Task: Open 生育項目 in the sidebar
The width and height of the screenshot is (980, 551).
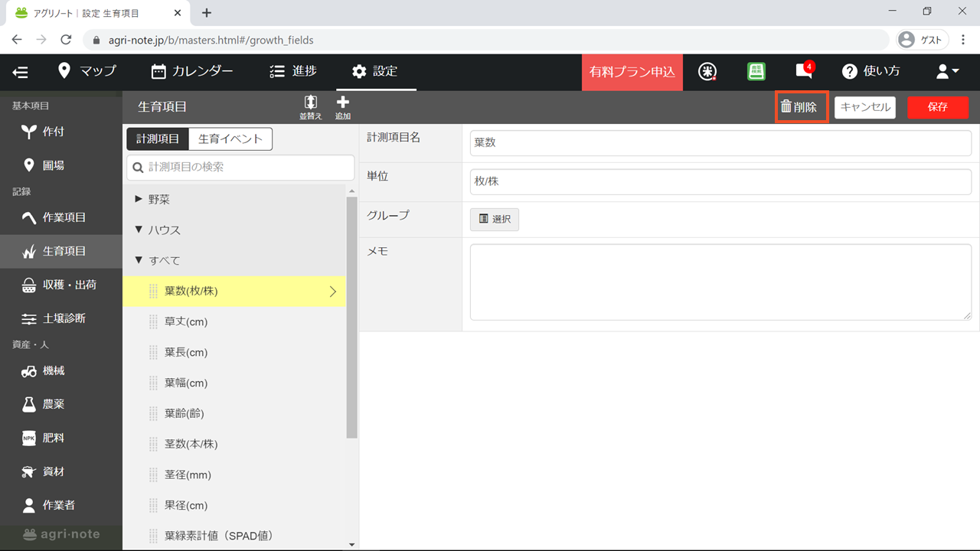Action: tap(61, 251)
